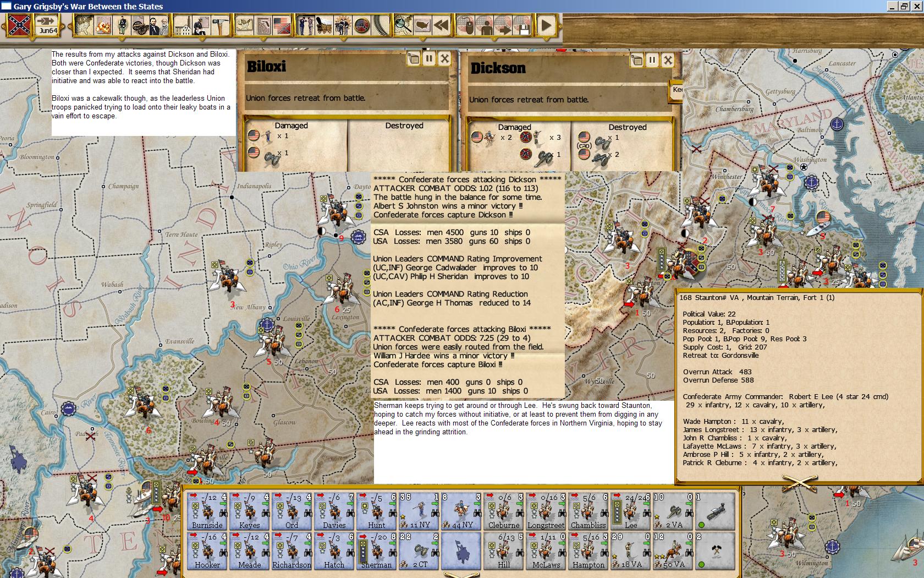The height and width of the screenshot is (578, 924).
Task: Select the 50 VA cavalry card
Action: coord(673,550)
